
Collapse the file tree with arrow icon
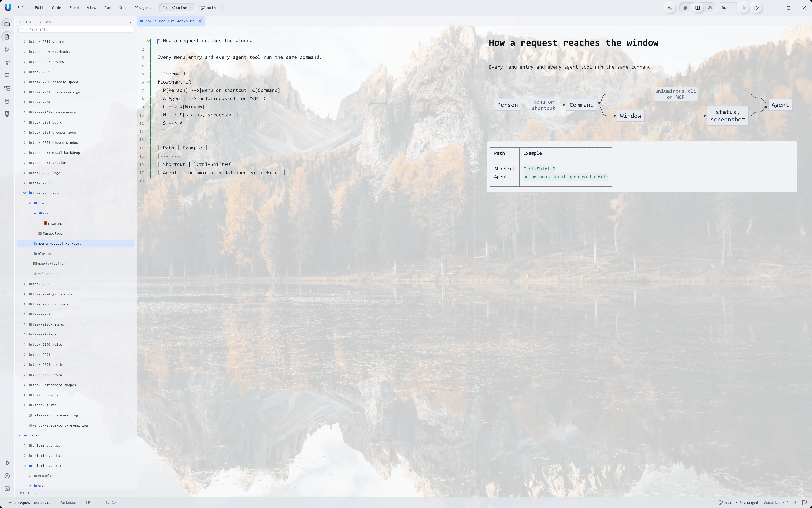coord(131,22)
